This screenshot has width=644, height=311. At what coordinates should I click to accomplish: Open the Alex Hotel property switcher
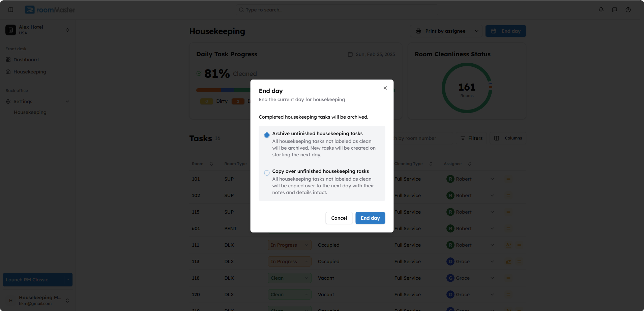click(x=38, y=30)
